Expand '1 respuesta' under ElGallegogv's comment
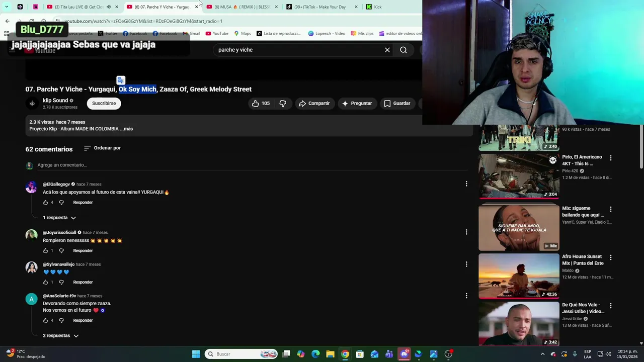Screen dimensions: 644x362 tap(59, 218)
